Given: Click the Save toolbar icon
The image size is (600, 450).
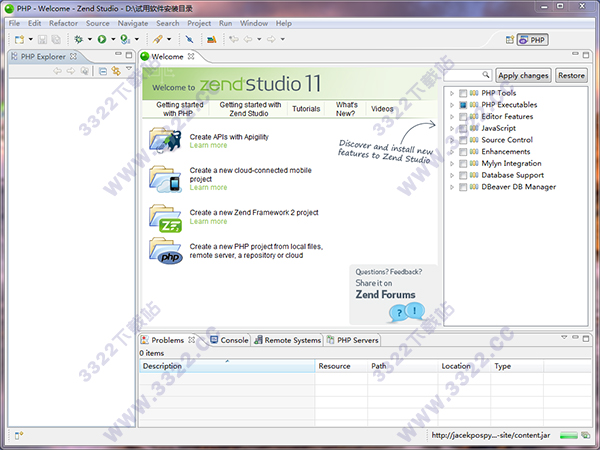Looking at the screenshot, I should point(42,39).
